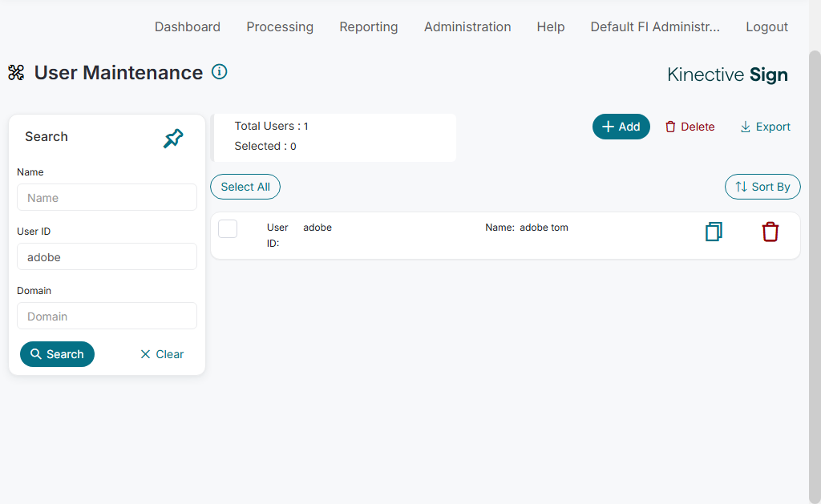Click the User ID field containing adobe
The height and width of the screenshot is (504, 821).
tap(107, 256)
